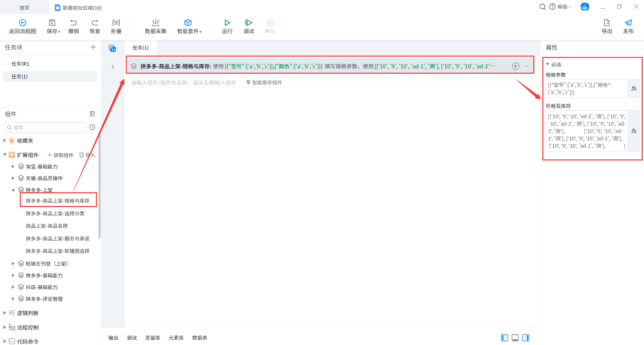Select 拼多多-商品上架-选择分类 component
The width and height of the screenshot is (644, 345).
tap(55, 213)
